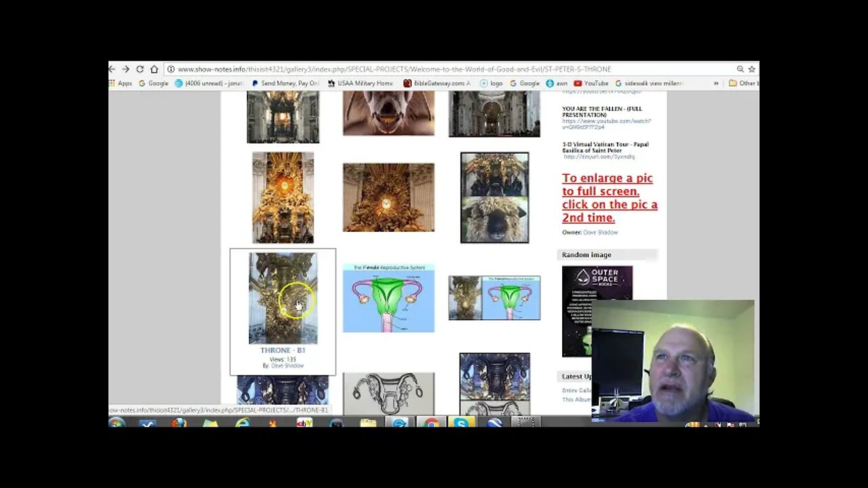868x488 pixels.
Task: Open the second Google bookmark next to logo
Action: (x=525, y=83)
